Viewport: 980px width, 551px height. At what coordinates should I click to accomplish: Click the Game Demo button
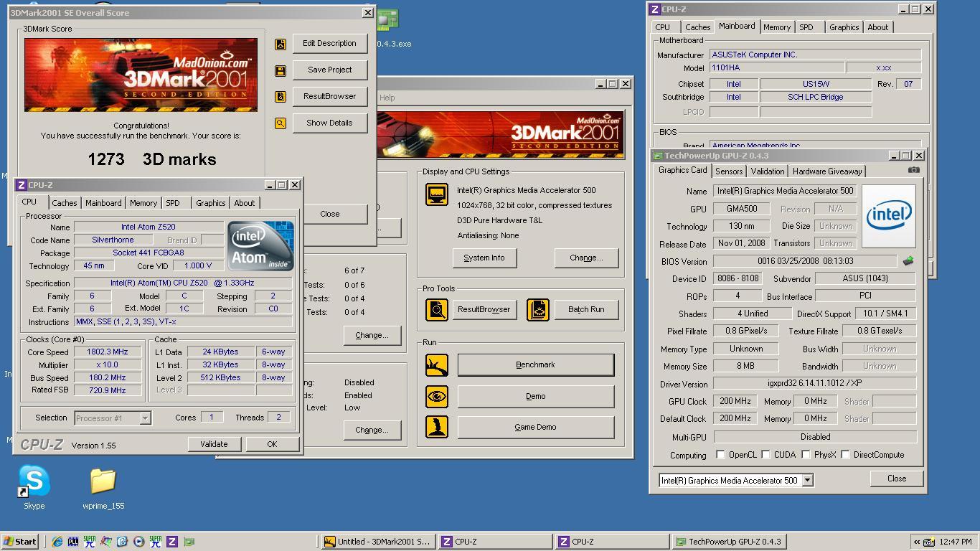pyautogui.click(x=536, y=427)
